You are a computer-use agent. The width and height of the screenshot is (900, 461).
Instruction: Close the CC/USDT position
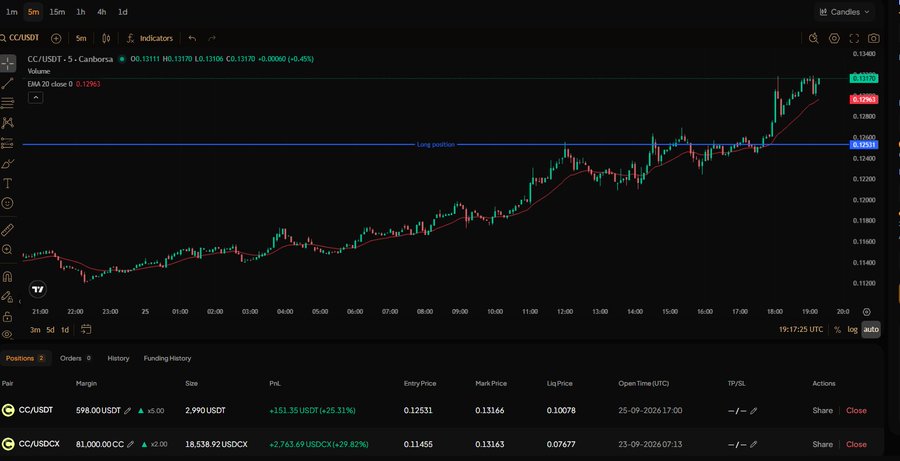856,410
